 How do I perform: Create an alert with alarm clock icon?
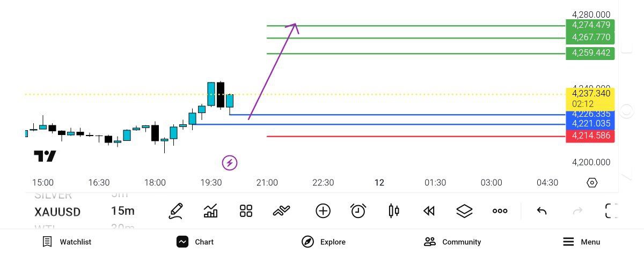click(358, 211)
